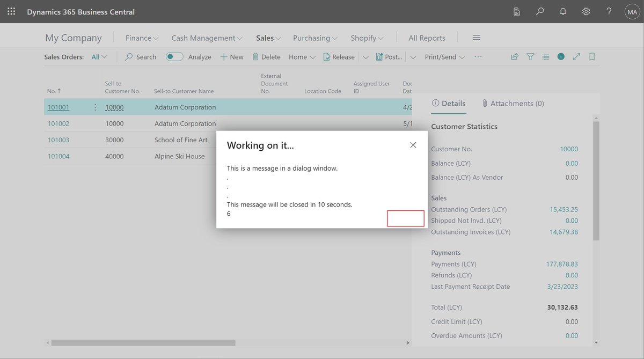Click the External Document No. column header
644x359 pixels.
pos(274,84)
